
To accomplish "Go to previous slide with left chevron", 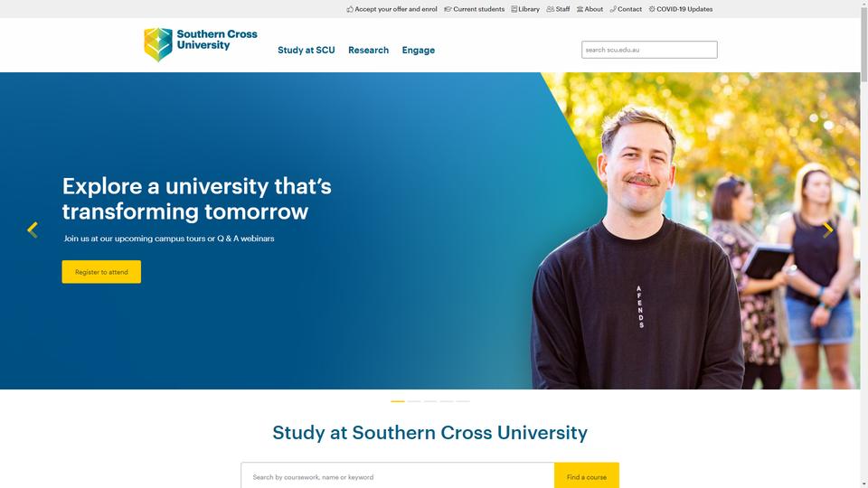I will tap(33, 230).
